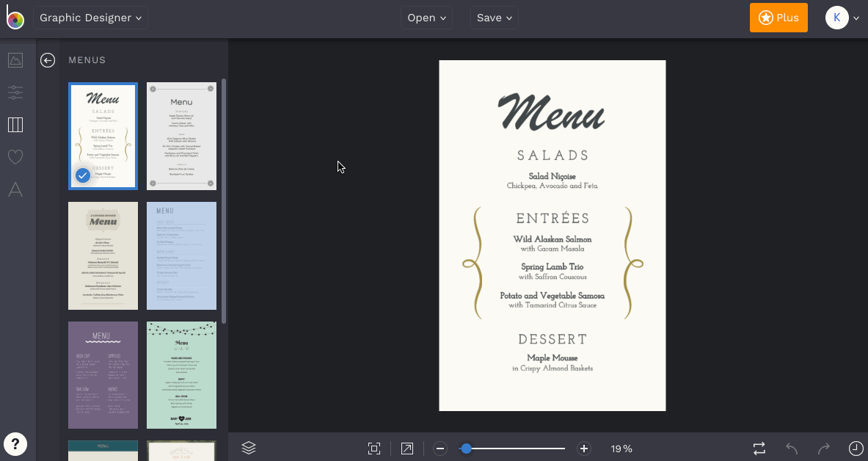Select the DESSERT heading on canvas
Image resolution: width=868 pixels, height=461 pixels.
point(552,339)
